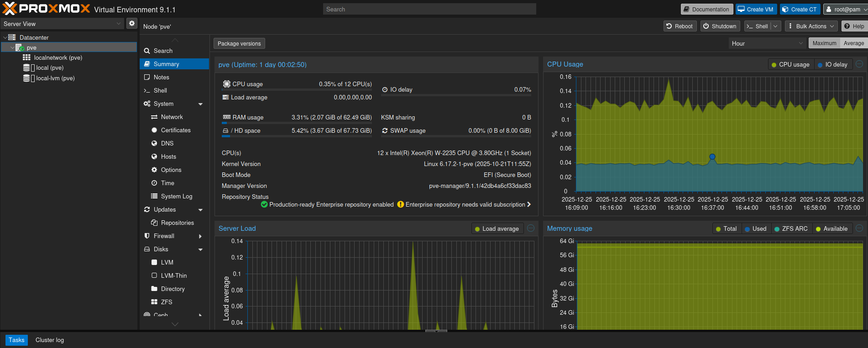Click Create VM button
The height and width of the screenshot is (348, 868).
coord(755,9)
